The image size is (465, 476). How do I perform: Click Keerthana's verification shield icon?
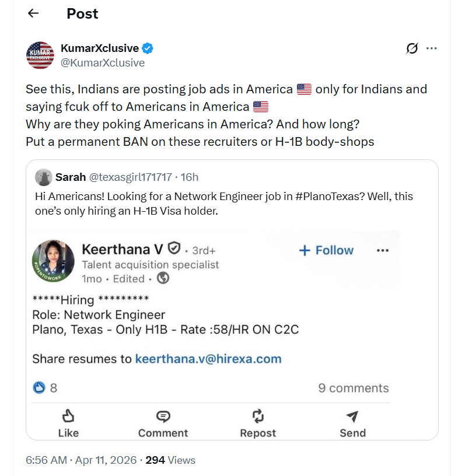(174, 249)
